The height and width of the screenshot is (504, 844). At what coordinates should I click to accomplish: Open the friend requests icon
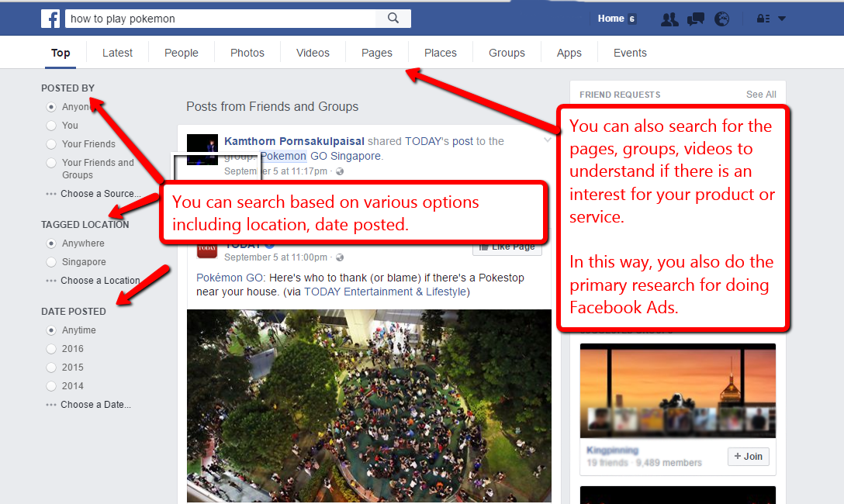[669, 19]
